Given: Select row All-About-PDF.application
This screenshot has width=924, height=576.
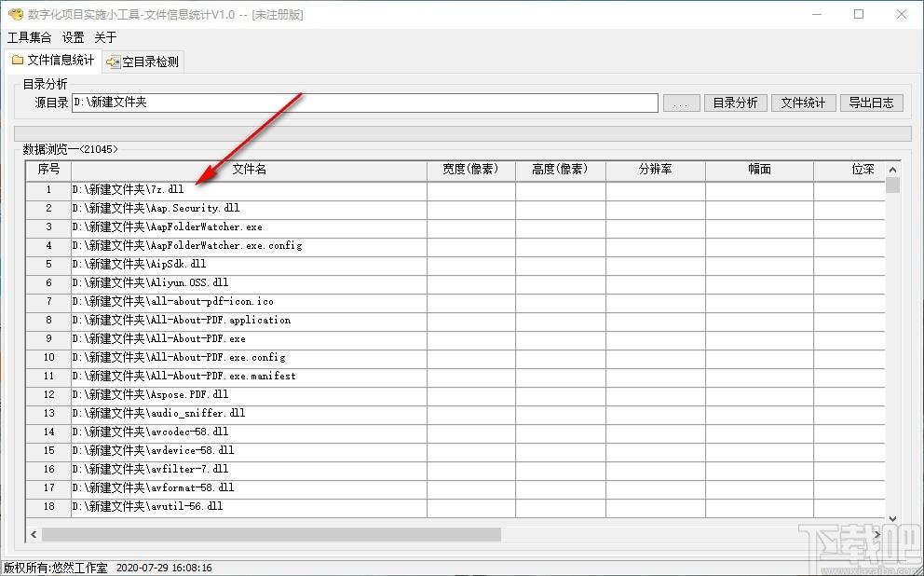Looking at the screenshot, I should [x=455, y=320].
